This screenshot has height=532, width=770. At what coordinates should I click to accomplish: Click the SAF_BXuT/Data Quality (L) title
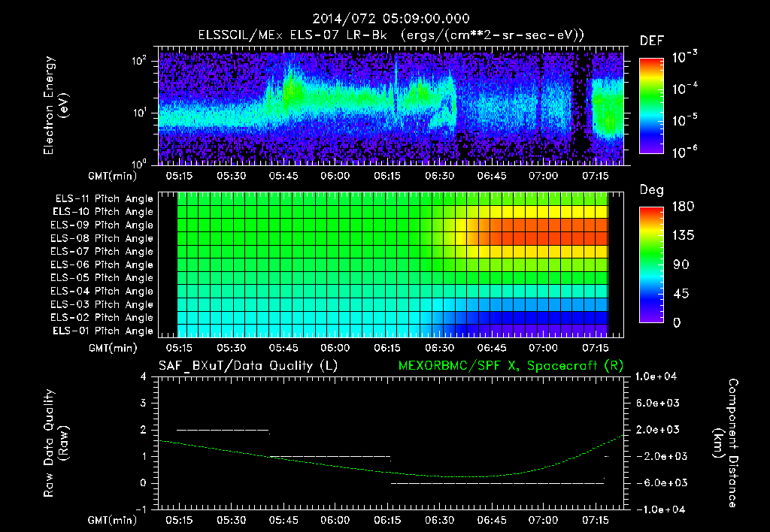248,366
